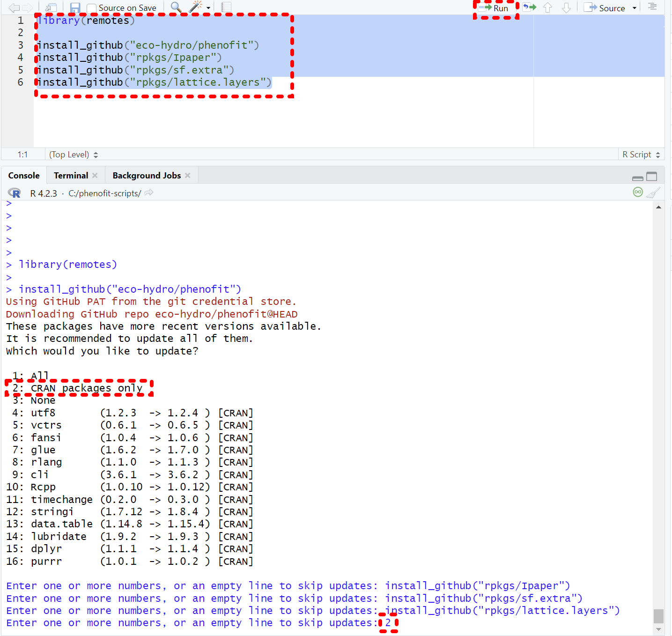Re-run the previous code region
This screenshot has width=672, height=636.
coord(530,7)
